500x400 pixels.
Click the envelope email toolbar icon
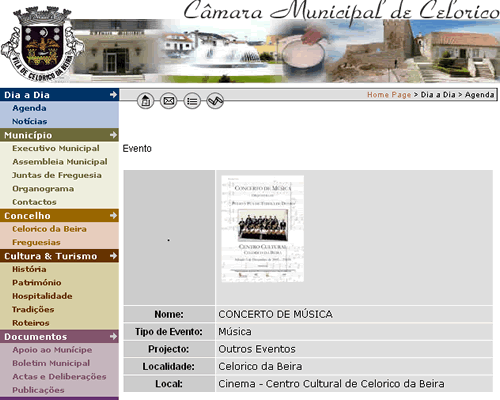click(x=169, y=101)
